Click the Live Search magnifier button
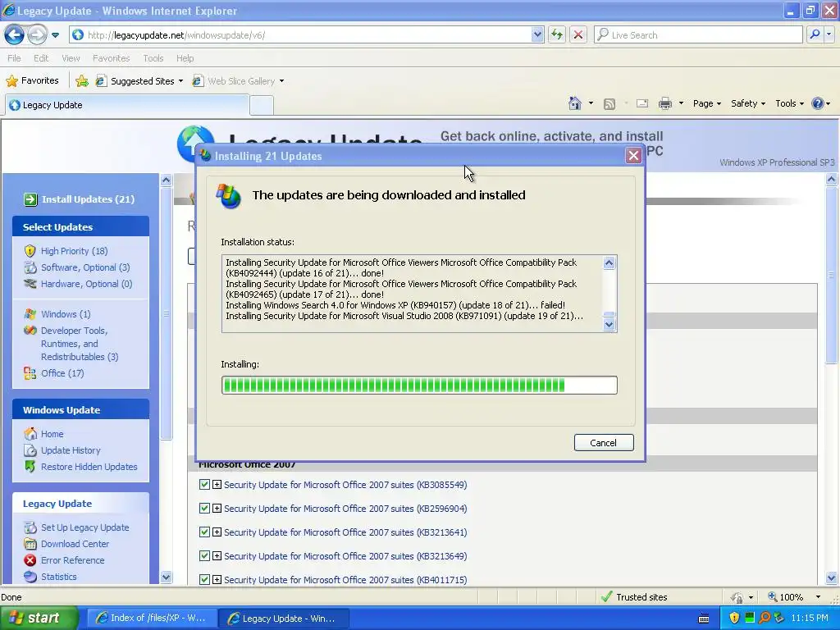840x630 pixels. click(x=815, y=34)
